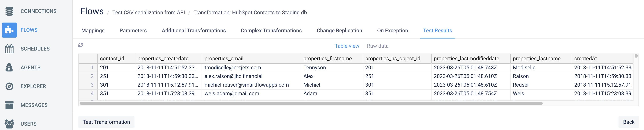Select the On Exception tab
The height and width of the screenshot is (130, 644).
(392, 31)
